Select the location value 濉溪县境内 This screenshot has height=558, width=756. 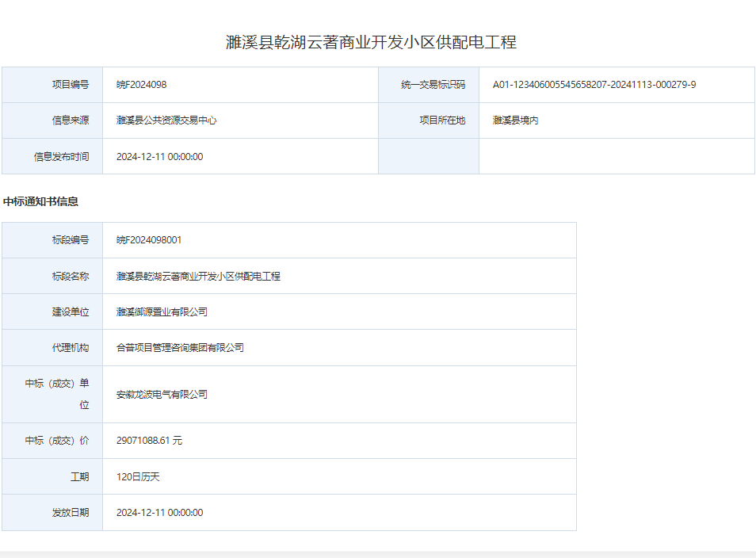coord(515,120)
